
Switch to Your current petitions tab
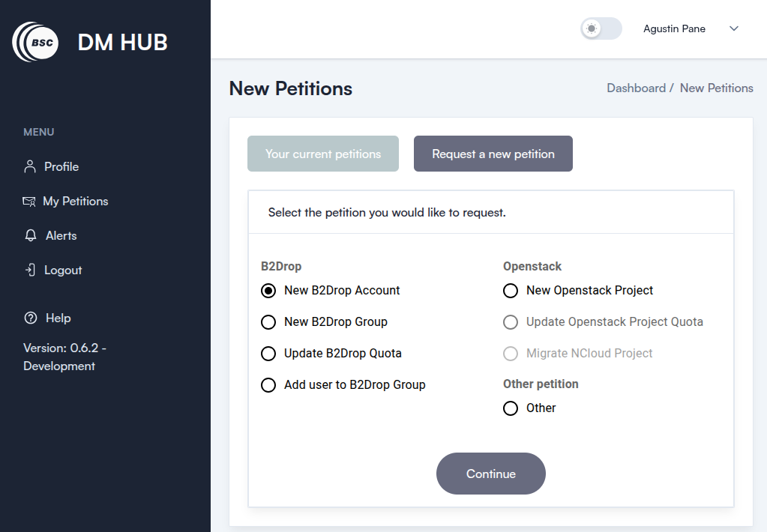[x=323, y=154]
